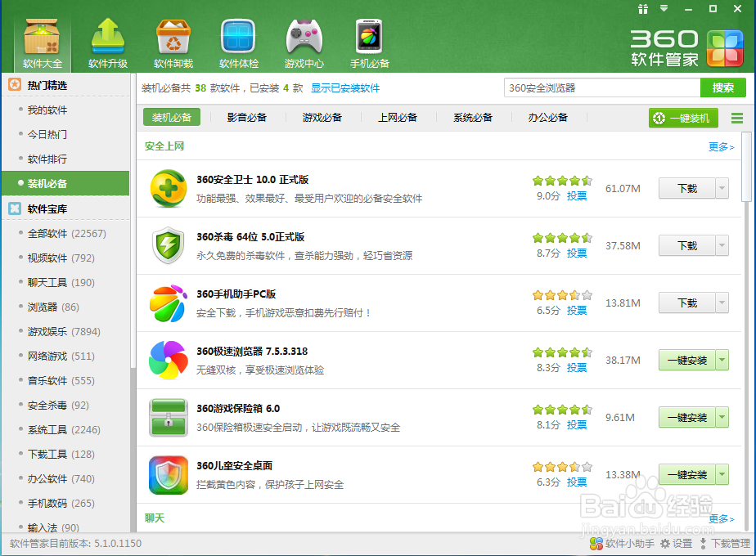Click the 搜索 button
This screenshot has width=756, height=556.
point(722,87)
